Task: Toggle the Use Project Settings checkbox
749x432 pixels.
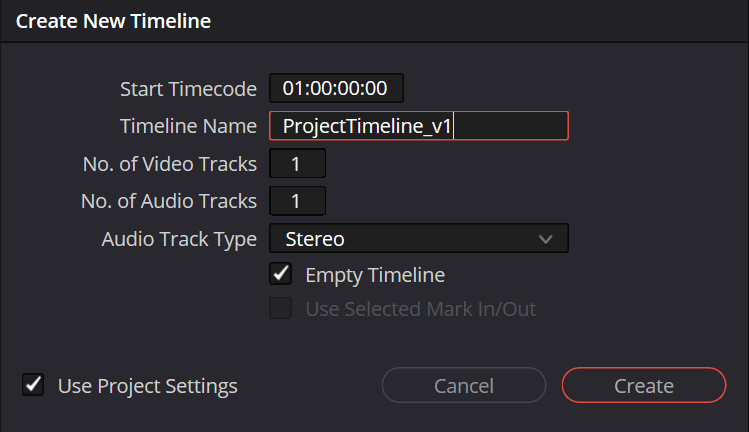Action: click(x=34, y=385)
